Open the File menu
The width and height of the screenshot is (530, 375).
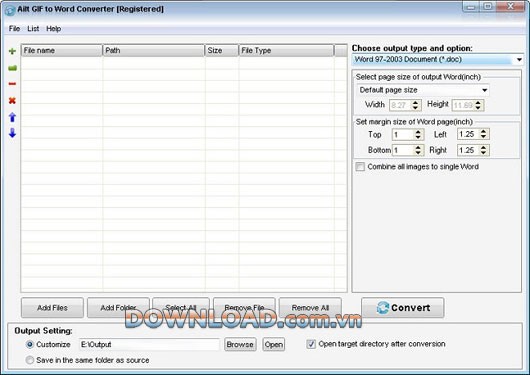[14, 29]
